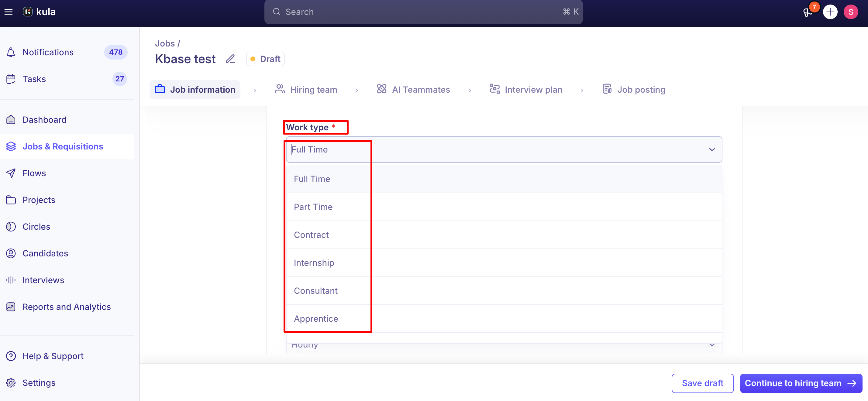The image size is (868, 401).
Task: Click the plus create button
Action: coord(830,12)
